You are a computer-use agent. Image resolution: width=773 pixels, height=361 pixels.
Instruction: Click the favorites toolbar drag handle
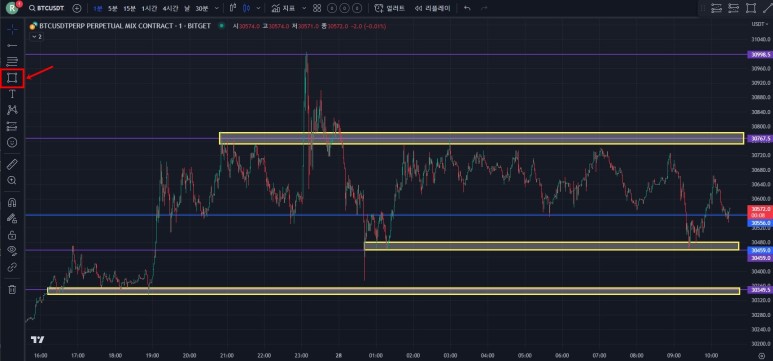coord(703,8)
